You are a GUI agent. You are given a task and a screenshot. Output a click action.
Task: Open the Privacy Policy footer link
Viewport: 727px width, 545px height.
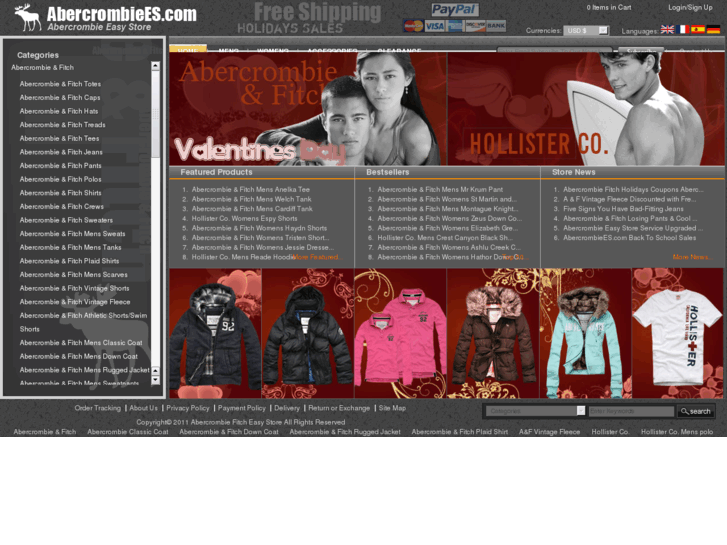pyautogui.click(x=188, y=408)
